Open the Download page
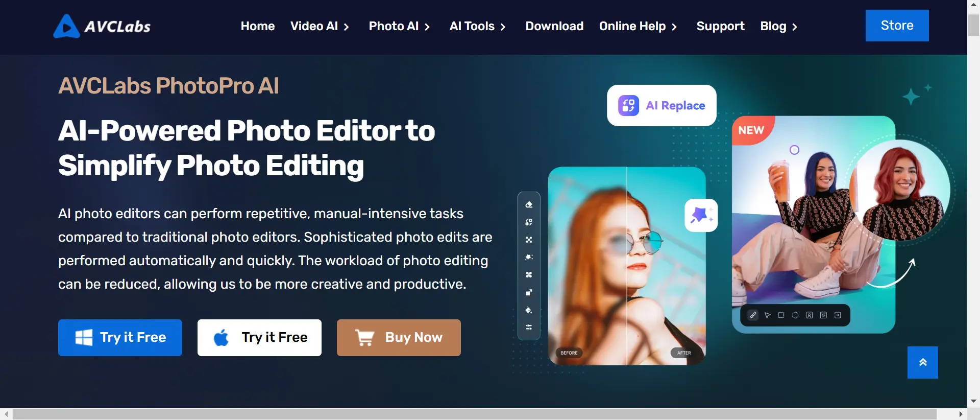This screenshot has height=420, width=980. click(x=554, y=26)
